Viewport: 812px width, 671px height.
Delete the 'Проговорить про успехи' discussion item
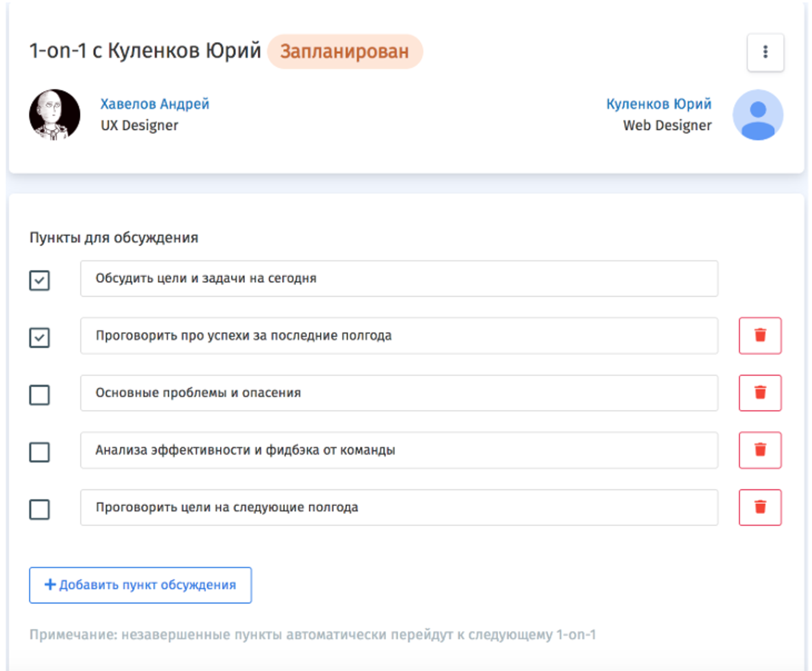click(x=760, y=335)
